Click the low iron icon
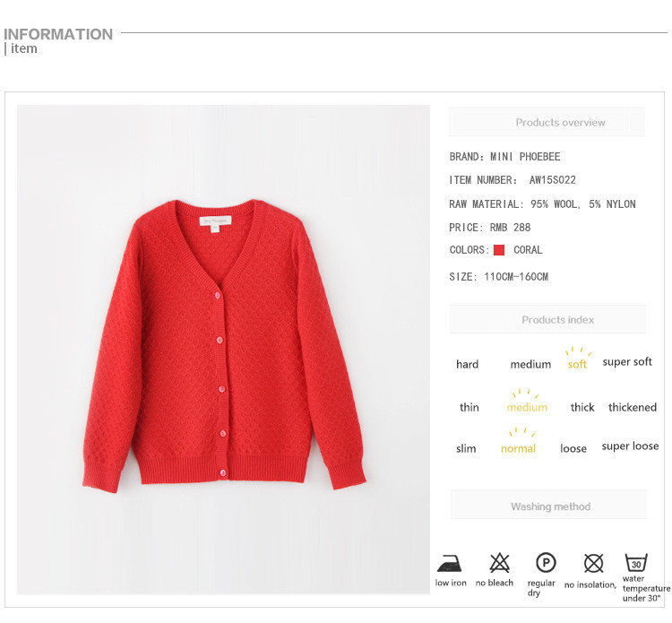672x623 pixels. (x=449, y=564)
